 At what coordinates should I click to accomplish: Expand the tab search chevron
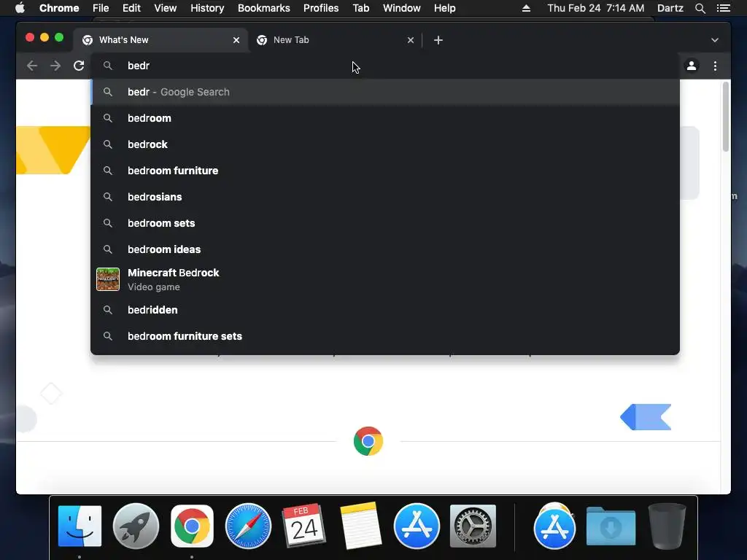(x=715, y=40)
